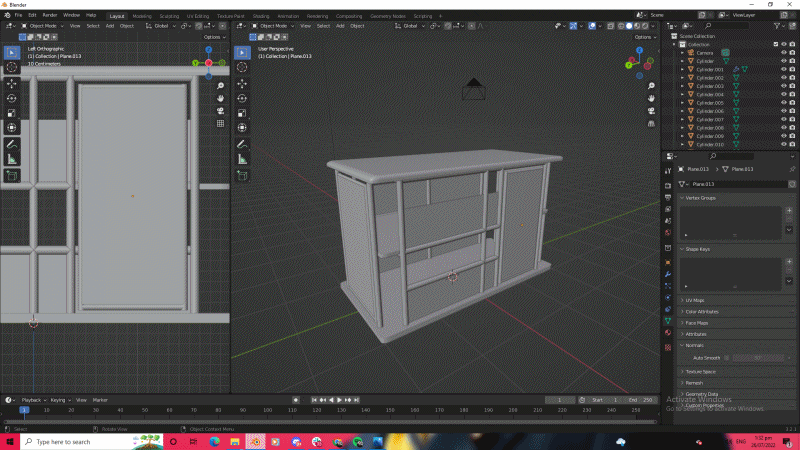Expand Cylinder.003 in the outliner tree
This screenshot has height=450, width=800.
(x=682, y=86)
